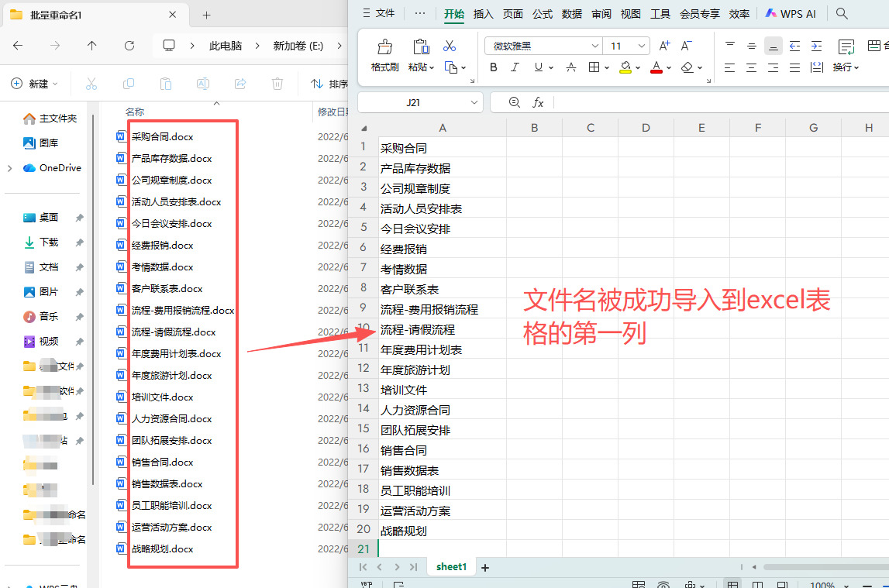889x588 pixels.
Task: Align text left in WPS
Action: (729, 68)
